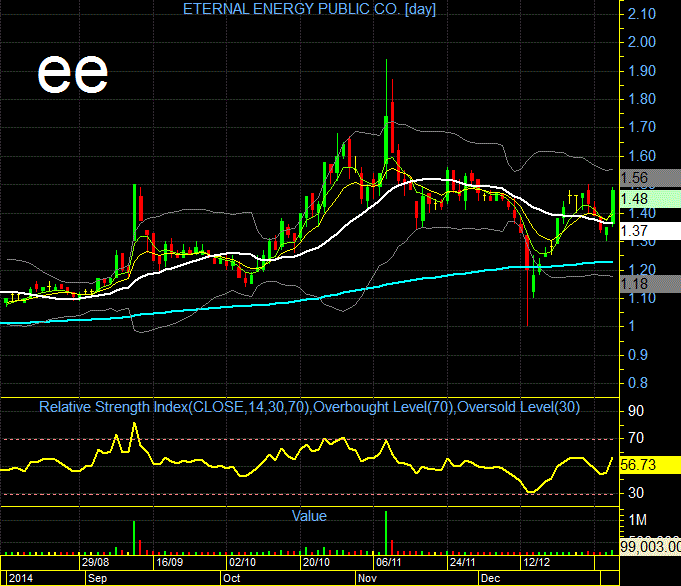Select the 1.18 lower band price tag
681x586 pixels.
(650, 284)
